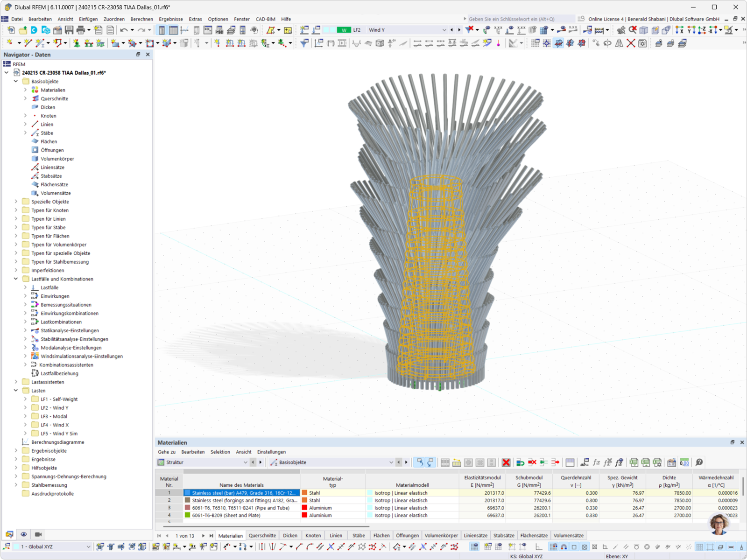The width and height of the screenshot is (747, 560).
Task: Switch to the Querschnitte tab
Action: (x=262, y=535)
